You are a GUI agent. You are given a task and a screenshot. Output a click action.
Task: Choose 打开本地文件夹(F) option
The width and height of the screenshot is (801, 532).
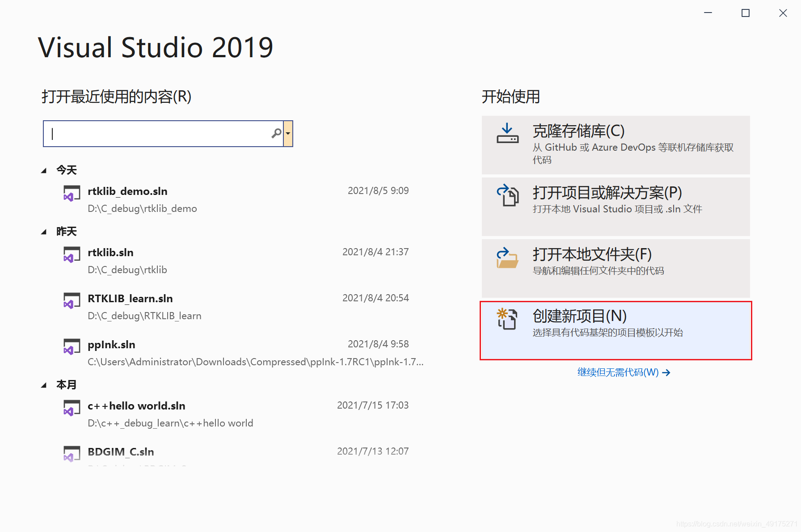click(x=616, y=268)
